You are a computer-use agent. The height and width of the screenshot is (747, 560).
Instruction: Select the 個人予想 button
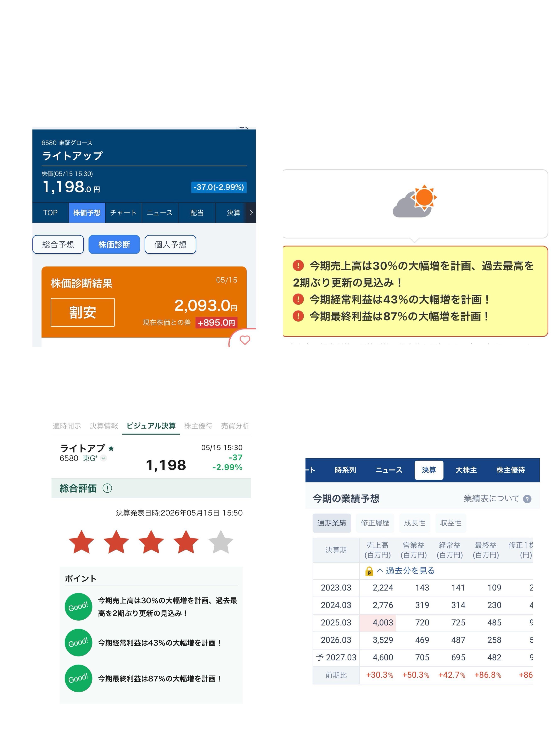pyautogui.click(x=170, y=244)
